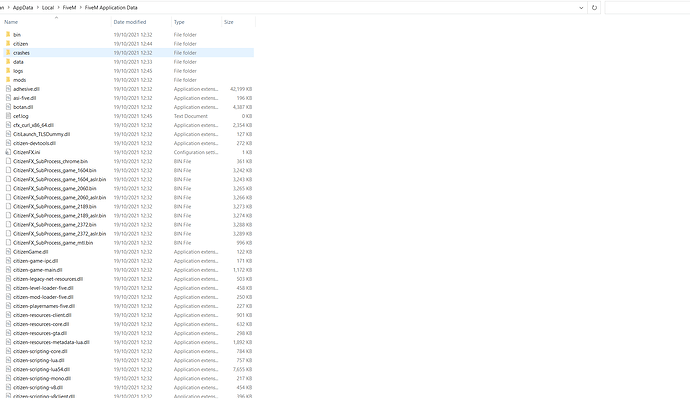Select file CitizenFX_SubProcess_game_2060_aslr.bin
The width and height of the screenshot is (690, 404).
(59, 197)
